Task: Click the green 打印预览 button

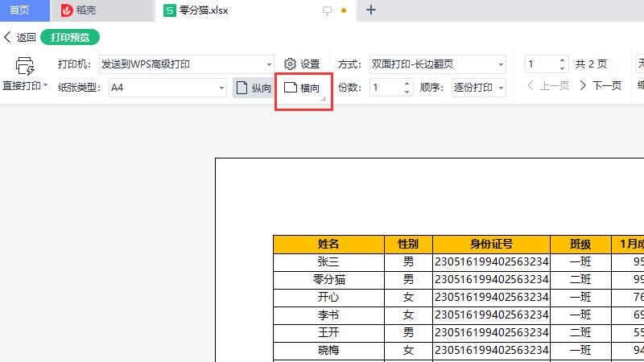Action: [70, 37]
